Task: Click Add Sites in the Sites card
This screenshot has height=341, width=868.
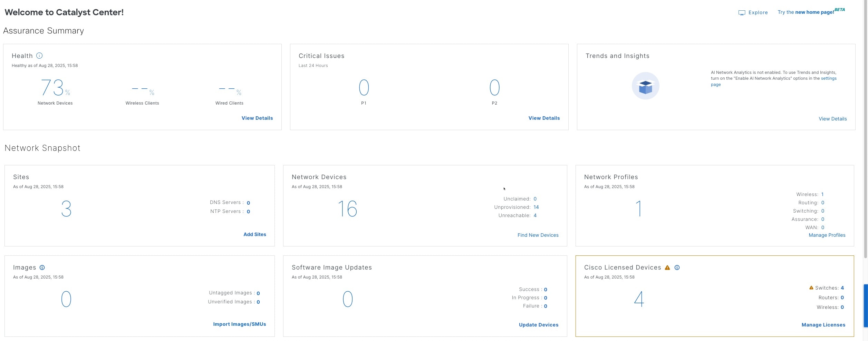Action: (254, 234)
